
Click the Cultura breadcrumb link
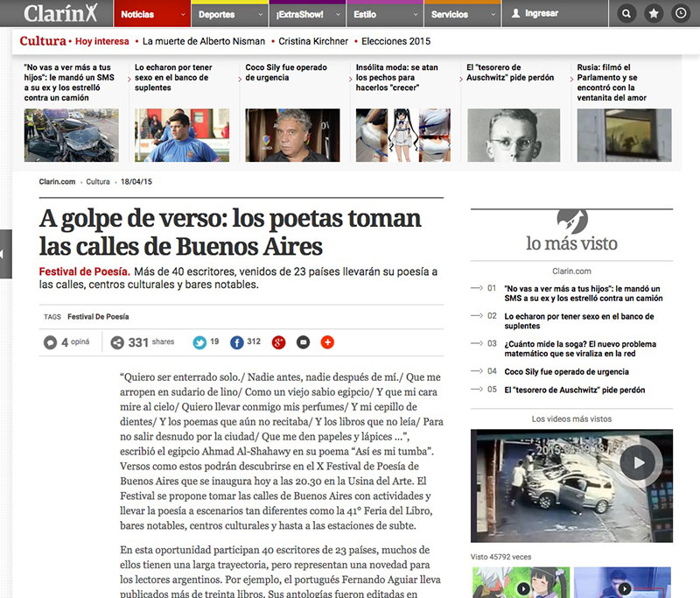tap(98, 182)
